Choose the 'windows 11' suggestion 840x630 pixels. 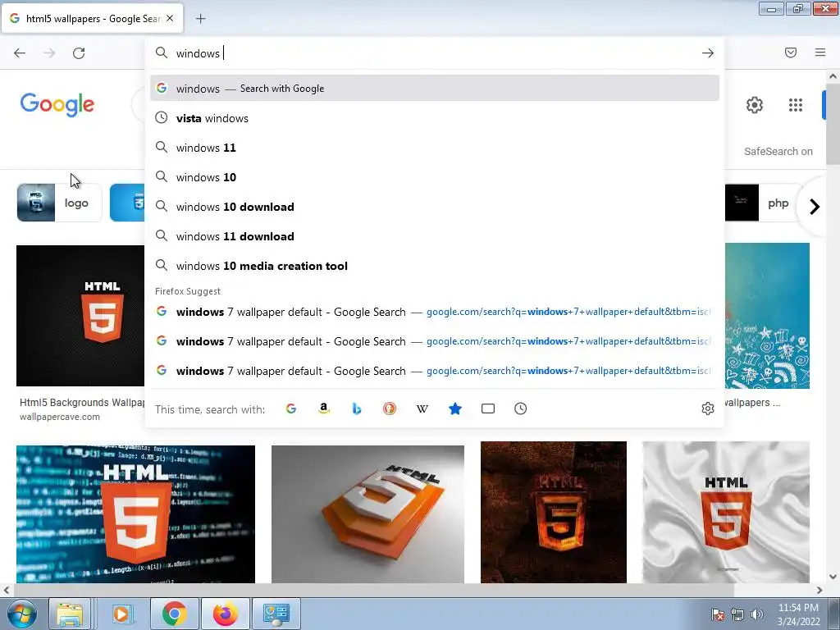pos(435,148)
